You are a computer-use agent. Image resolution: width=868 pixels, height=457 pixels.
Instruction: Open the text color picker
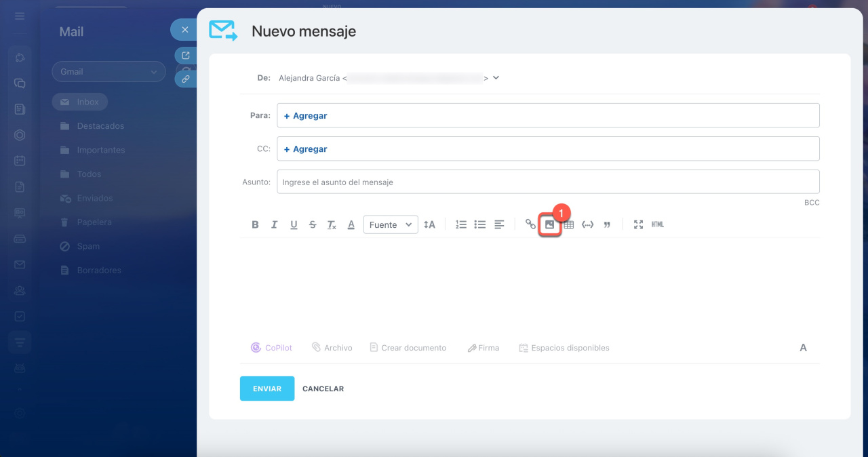351,224
